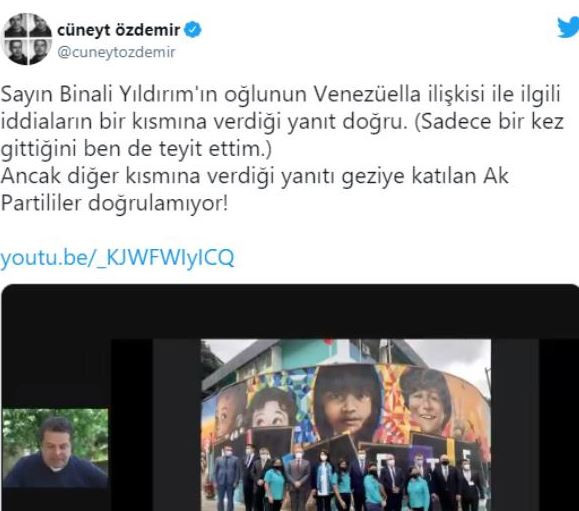Image resolution: width=579 pixels, height=511 pixels.
Task: Click the 'Partililer' word in tweet
Action: (40, 203)
